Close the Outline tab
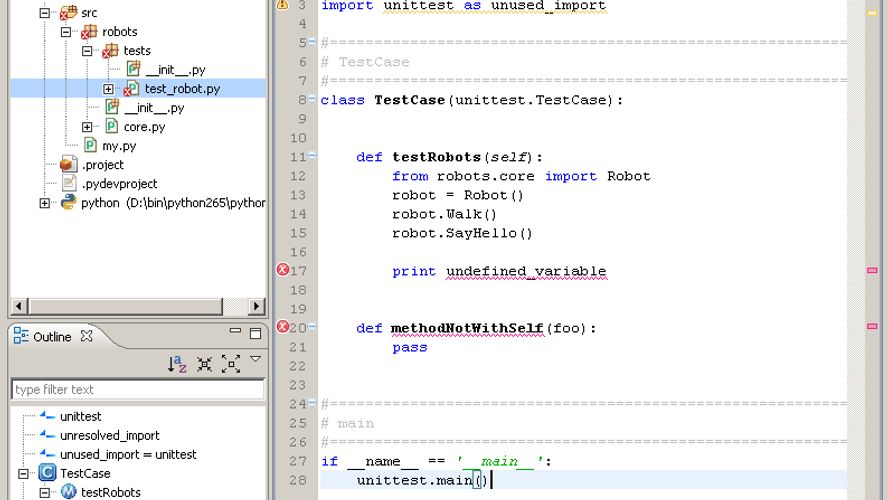This screenshot has height=500, width=888. (x=86, y=337)
